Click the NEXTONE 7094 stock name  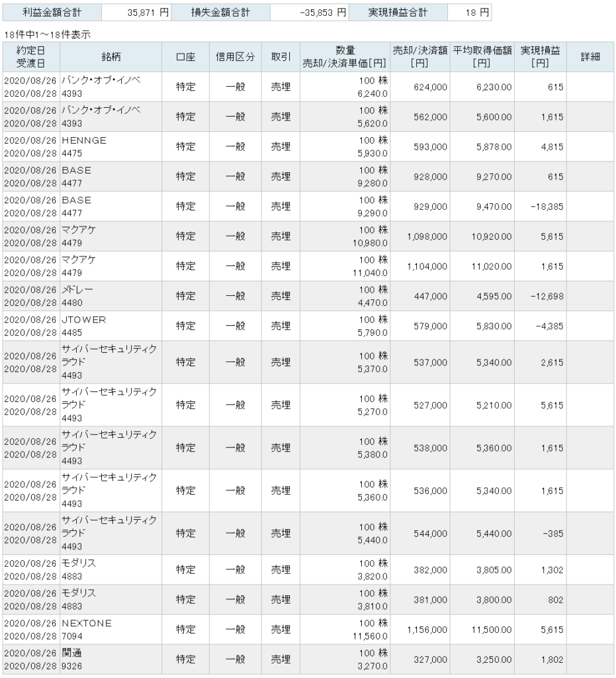click(x=87, y=630)
